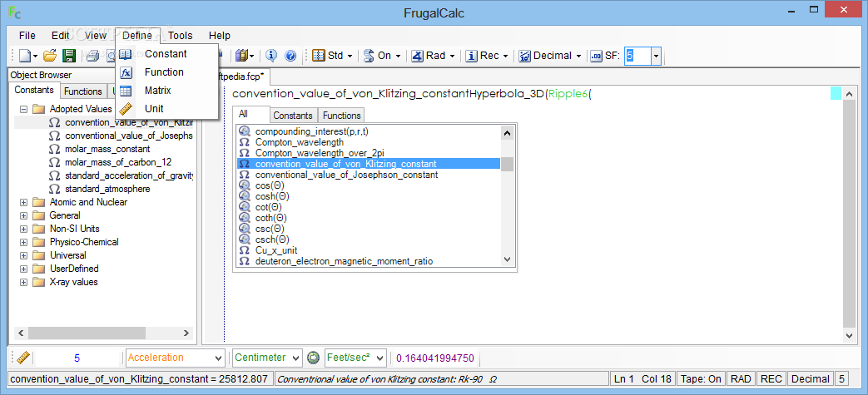The image size is (868, 395).
Task: Open the Tape On dropdown arrow
Action: click(398, 56)
